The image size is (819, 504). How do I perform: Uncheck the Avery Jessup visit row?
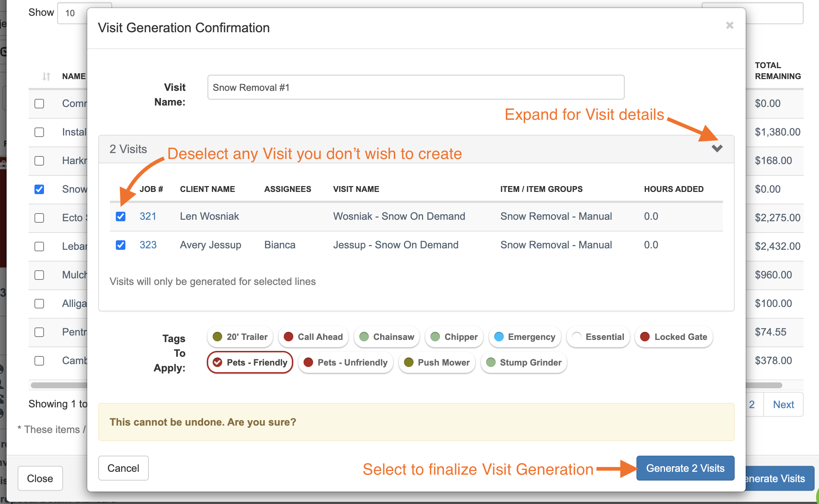click(x=121, y=245)
